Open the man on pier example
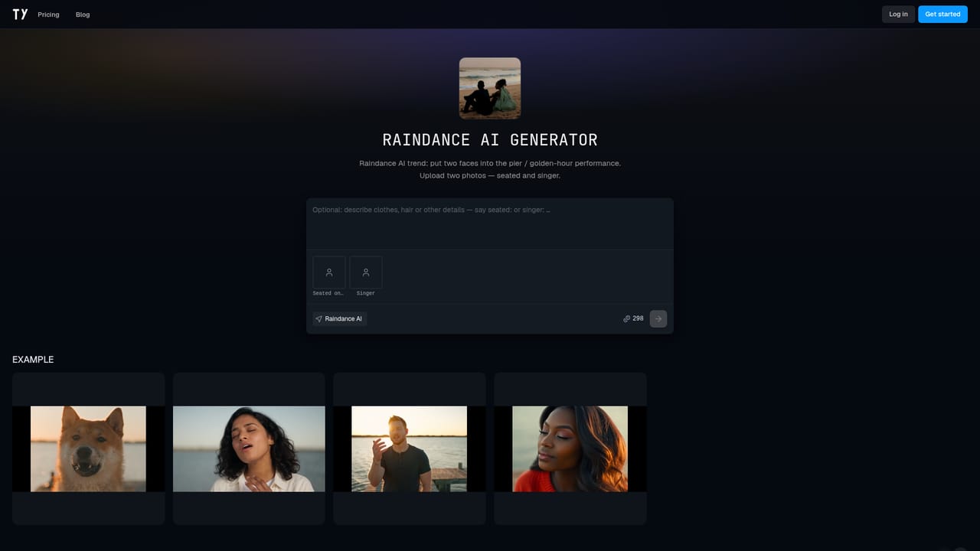This screenshot has width=980, height=551. pyautogui.click(x=410, y=448)
